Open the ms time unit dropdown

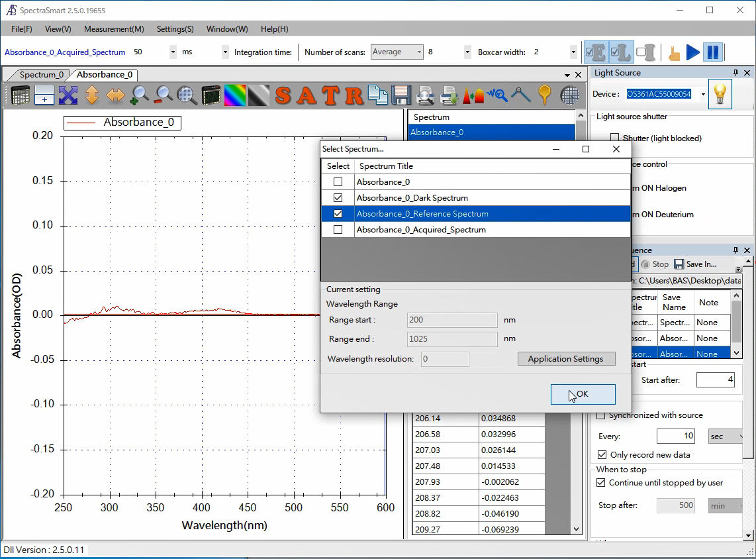[225, 52]
